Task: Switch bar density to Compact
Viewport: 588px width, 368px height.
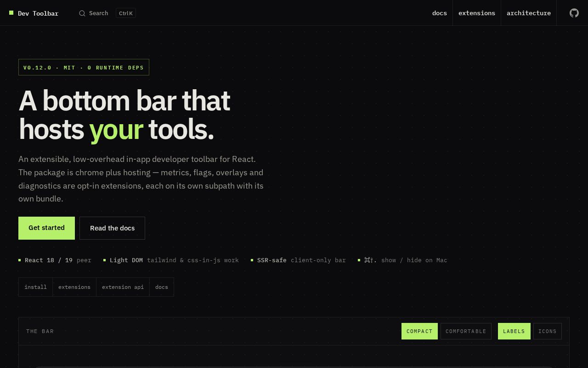Action: pyautogui.click(x=419, y=331)
